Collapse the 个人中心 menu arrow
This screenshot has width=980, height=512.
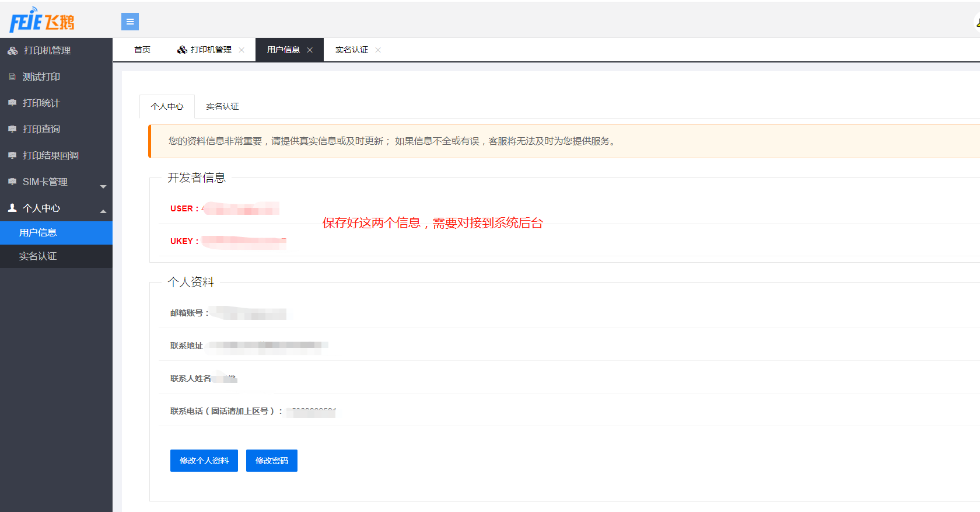103,211
